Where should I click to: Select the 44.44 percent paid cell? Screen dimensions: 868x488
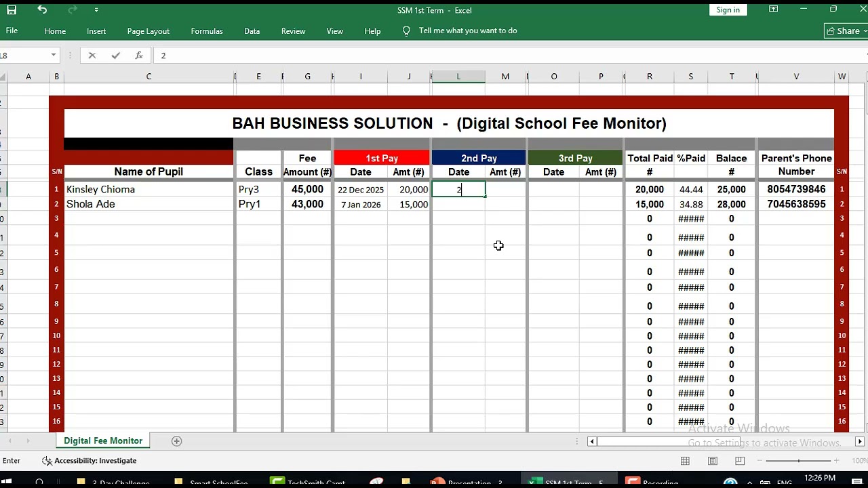point(690,190)
